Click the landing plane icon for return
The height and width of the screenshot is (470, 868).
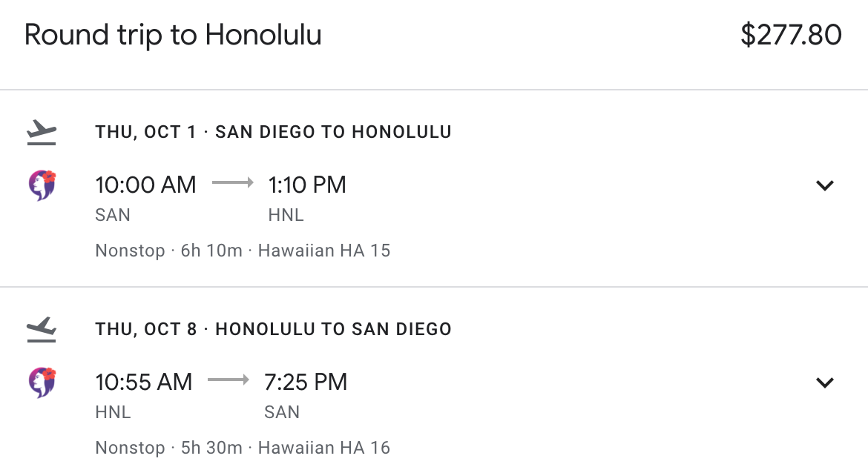(x=42, y=329)
